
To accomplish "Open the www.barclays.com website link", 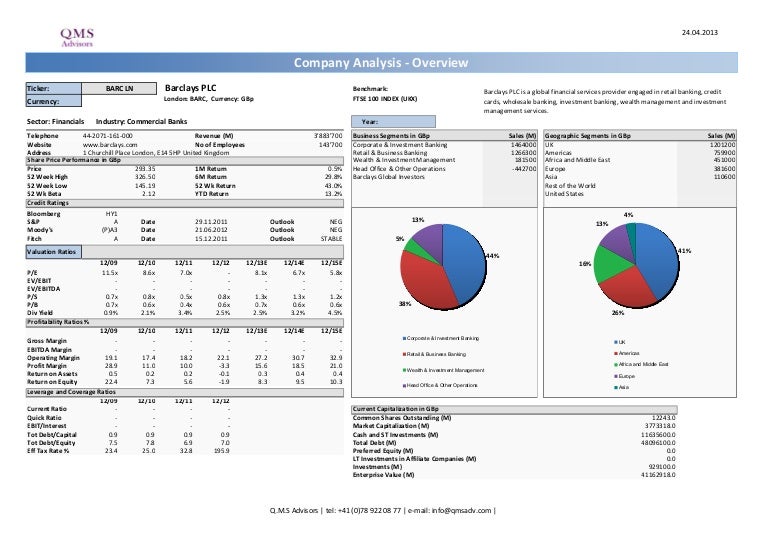I will click(x=110, y=143).
